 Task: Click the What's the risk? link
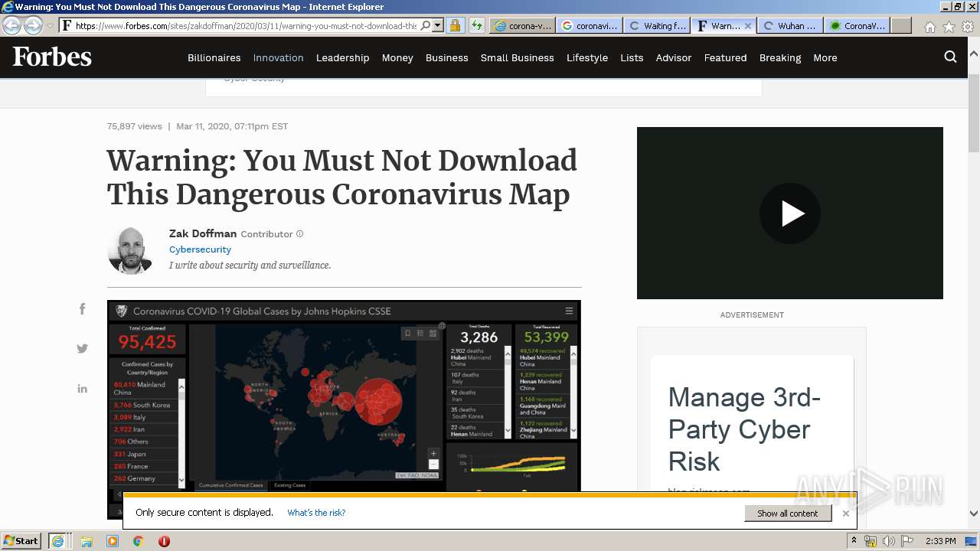coord(316,513)
